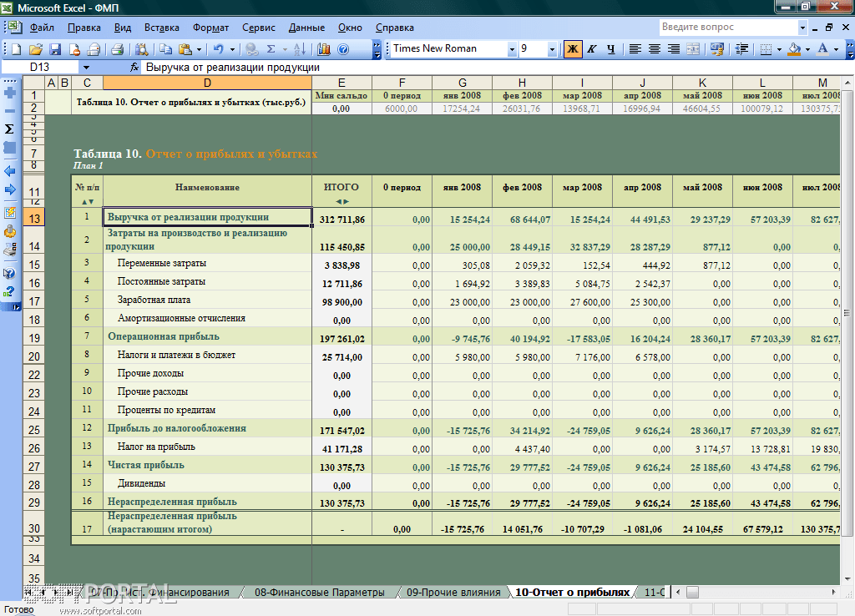The width and height of the screenshot is (855, 616).
Task: Toggle Underline formatting button
Action: click(610, 49)
